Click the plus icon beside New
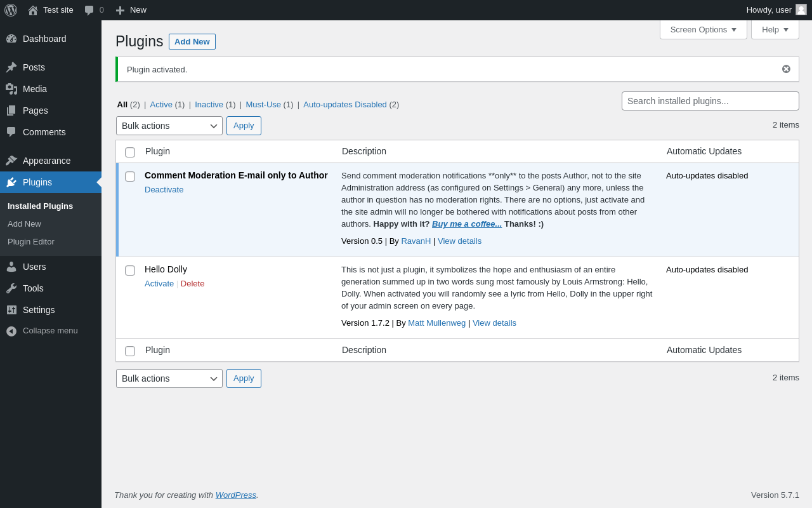The height and width of the screenshot is (508, 812). [x=120, y=10]
